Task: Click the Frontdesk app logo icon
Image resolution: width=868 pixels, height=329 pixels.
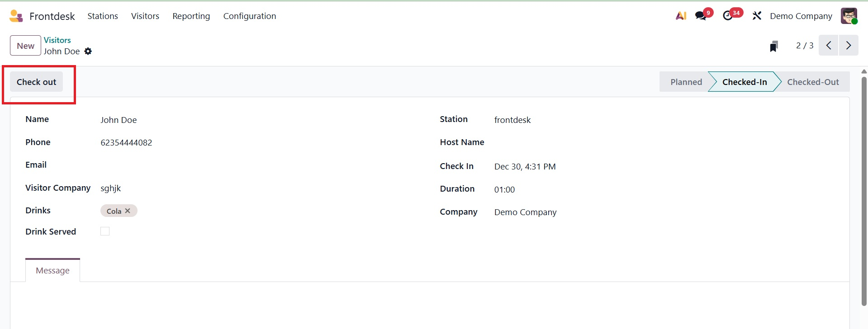Action: click(16, 16)
